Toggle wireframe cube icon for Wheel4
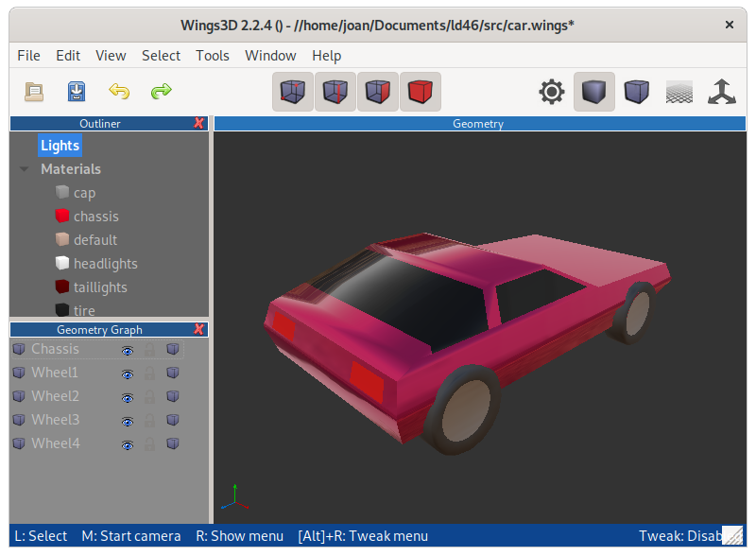The image size is (756, 556). [x=173, y=443]
